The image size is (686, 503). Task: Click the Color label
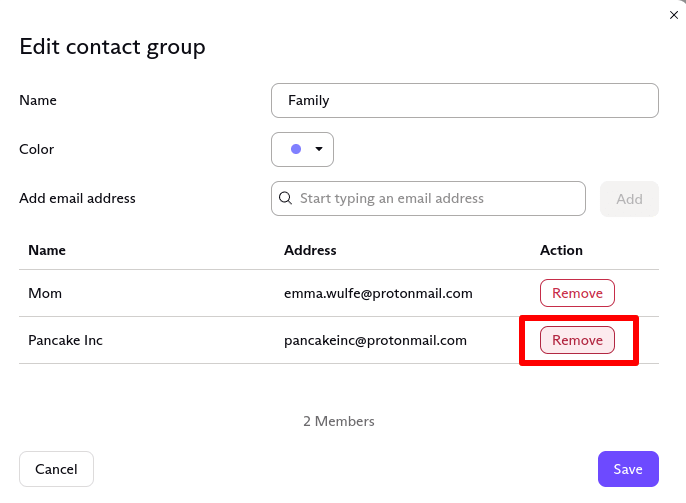[37, 150]
